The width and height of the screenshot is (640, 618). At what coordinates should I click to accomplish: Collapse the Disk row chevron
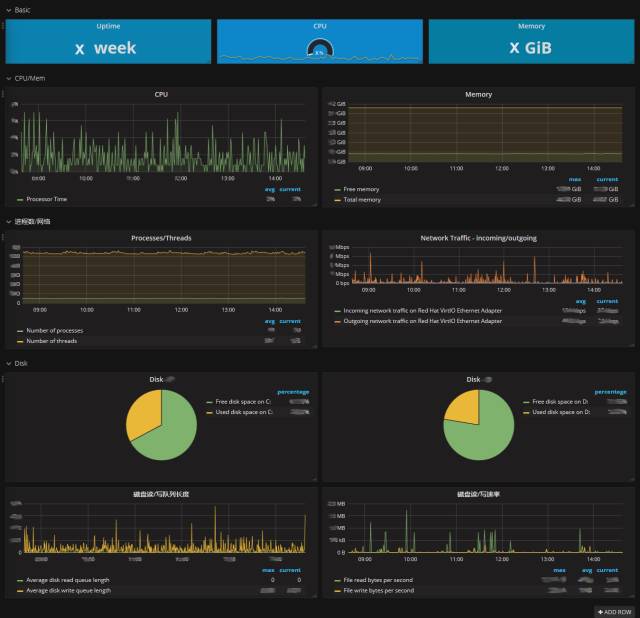click(x=9, y=363)
